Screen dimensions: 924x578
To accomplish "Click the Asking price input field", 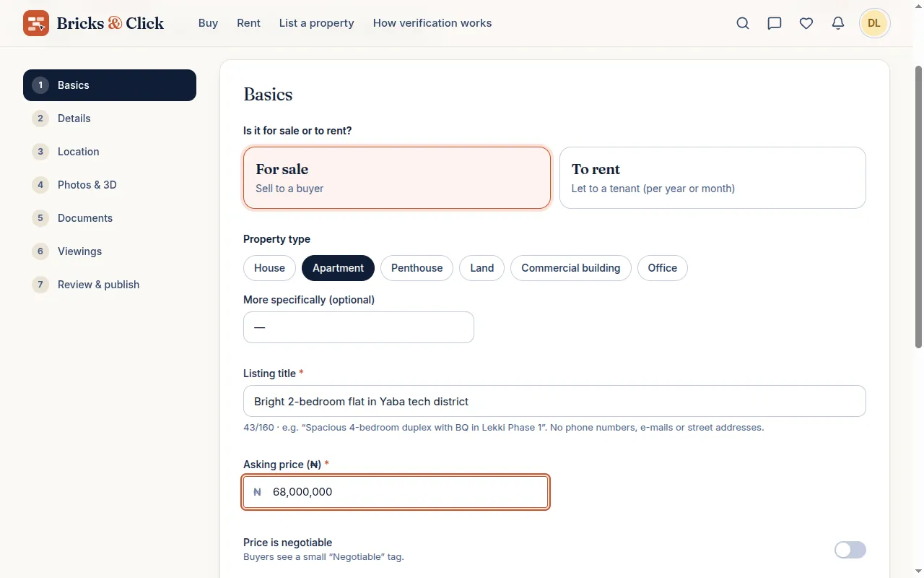I will 396,492.
